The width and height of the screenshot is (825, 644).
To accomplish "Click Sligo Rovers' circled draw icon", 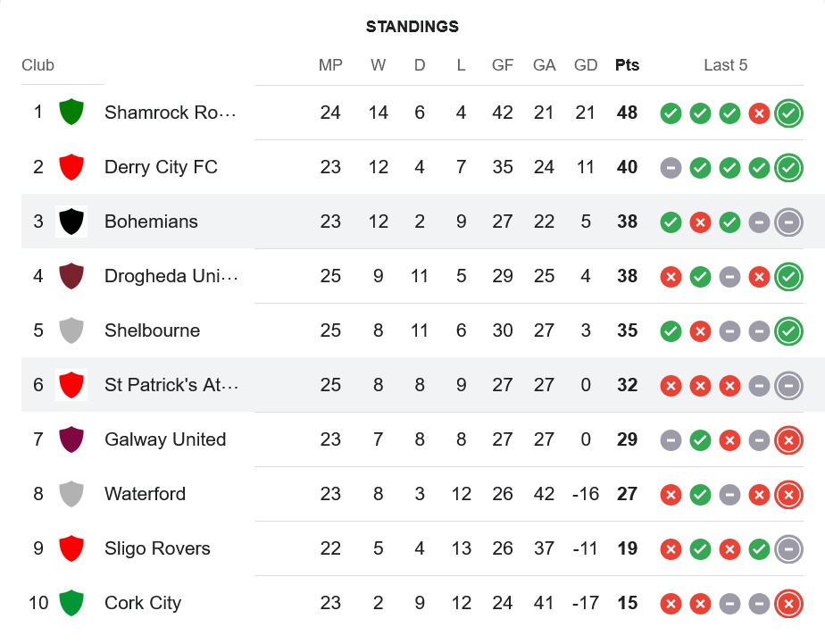I will tap(787, 549).
